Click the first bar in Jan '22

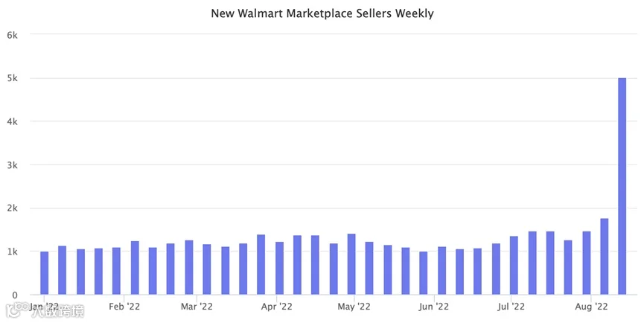(x=45, y=273)
